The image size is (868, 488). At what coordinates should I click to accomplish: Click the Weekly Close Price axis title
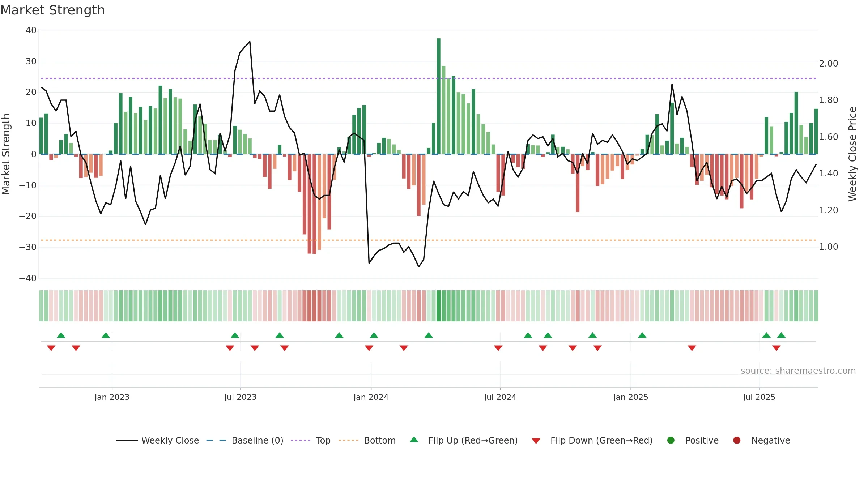(x=852, y=154)
